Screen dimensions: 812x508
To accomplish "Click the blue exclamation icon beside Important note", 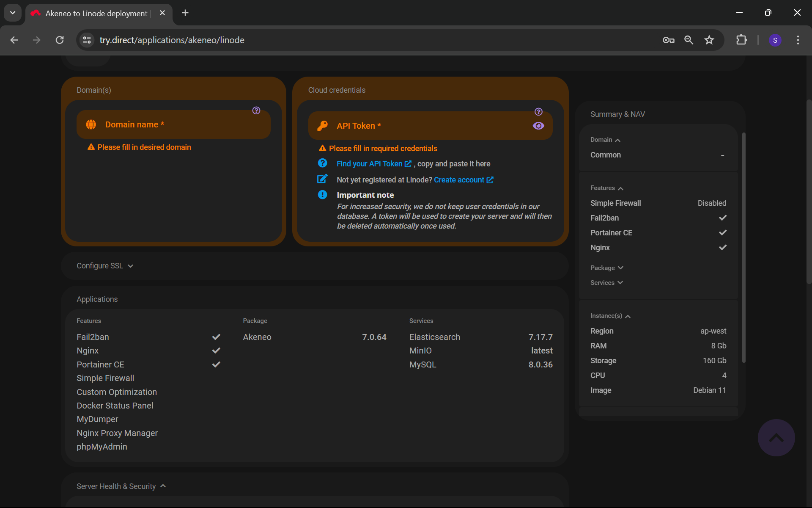I will [322, 195].
